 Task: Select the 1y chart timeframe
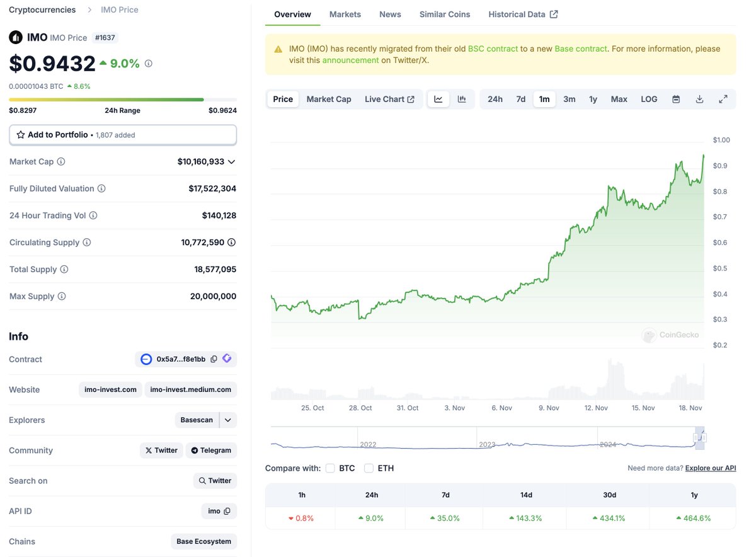(x=593, y=99)
